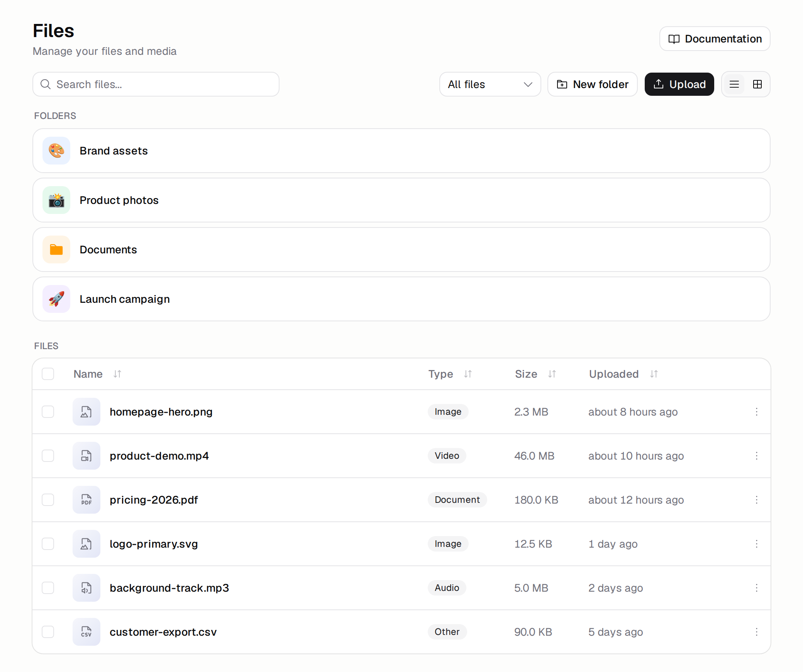This screenshot has width=803, height=672.
Task: Click the customer-export.csv file name
Action: point(163,632)
